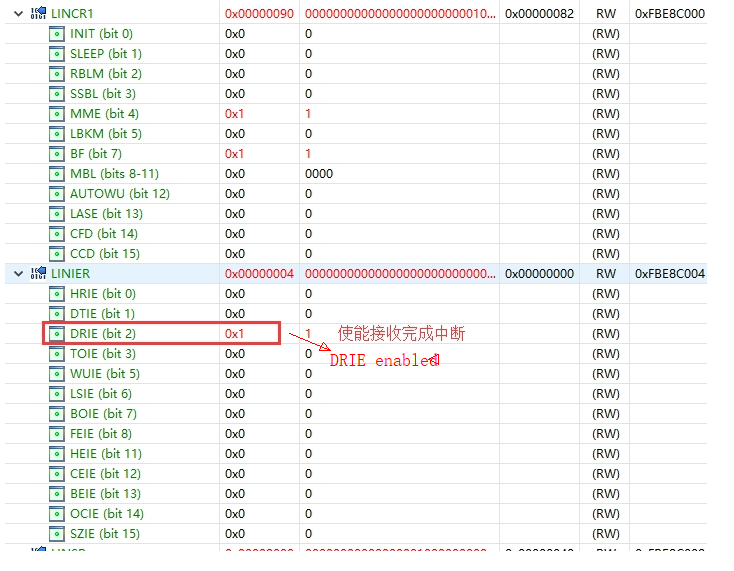
Task: Click the DRIE (bit 2) hex value 0x1
Action: pyautogui.click(x=235, y=334)
